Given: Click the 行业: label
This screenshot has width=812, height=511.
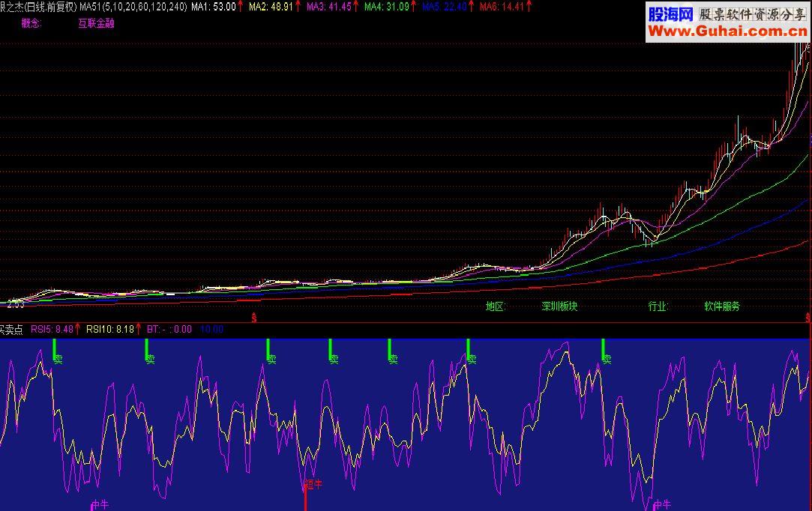Looking at the screenshot, I should [x=658, y=306].
